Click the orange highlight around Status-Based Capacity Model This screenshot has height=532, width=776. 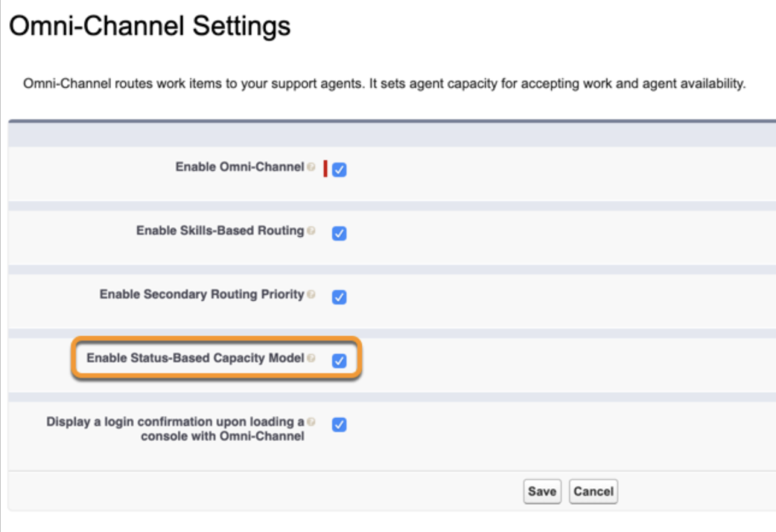pos(217,338)
